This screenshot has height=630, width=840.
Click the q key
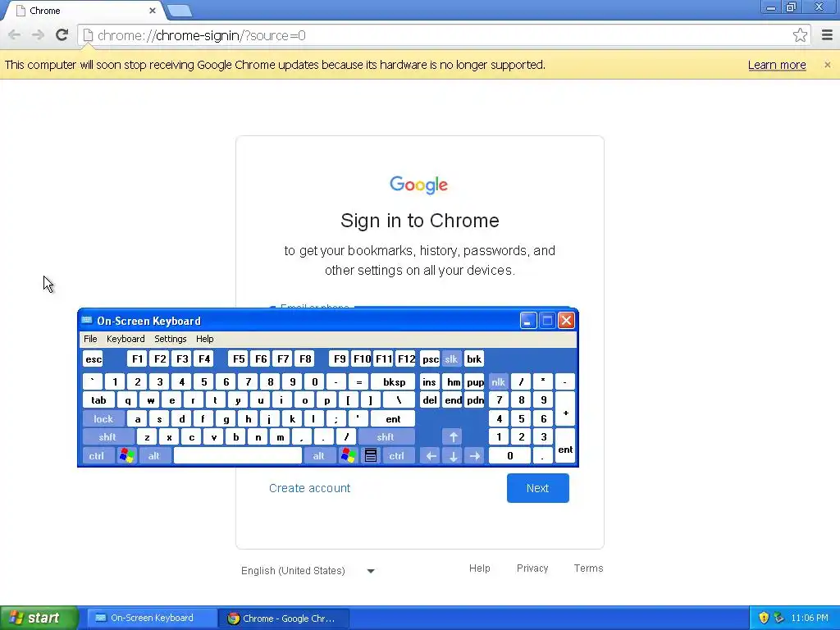(x=127, y=400)
